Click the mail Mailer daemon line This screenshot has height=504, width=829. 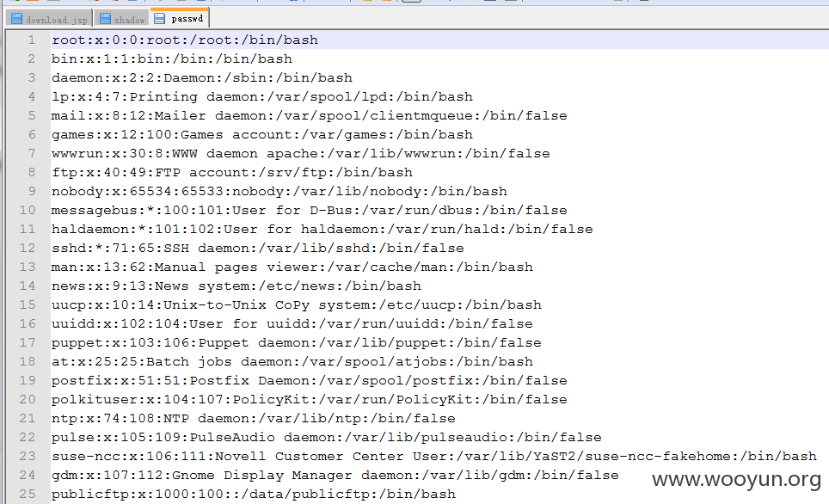[310, 116]
